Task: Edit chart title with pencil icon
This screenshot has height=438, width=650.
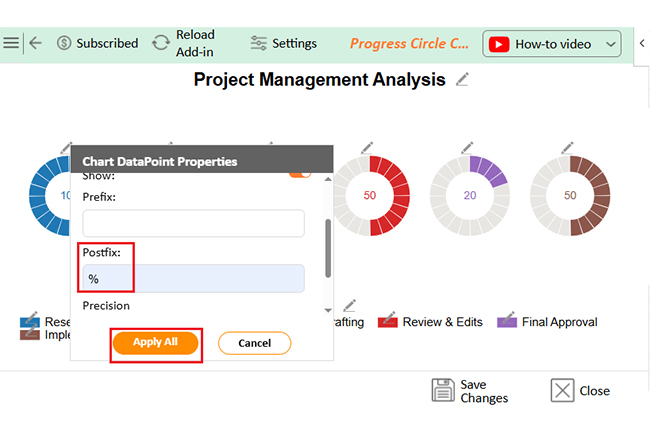Action: (462, 80)
